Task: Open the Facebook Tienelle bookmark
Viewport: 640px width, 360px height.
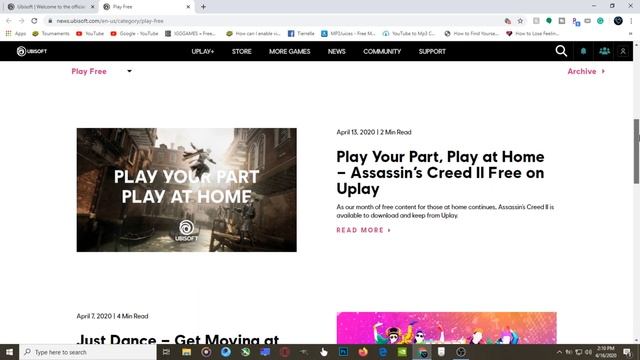Action: [x=301, y=33]
